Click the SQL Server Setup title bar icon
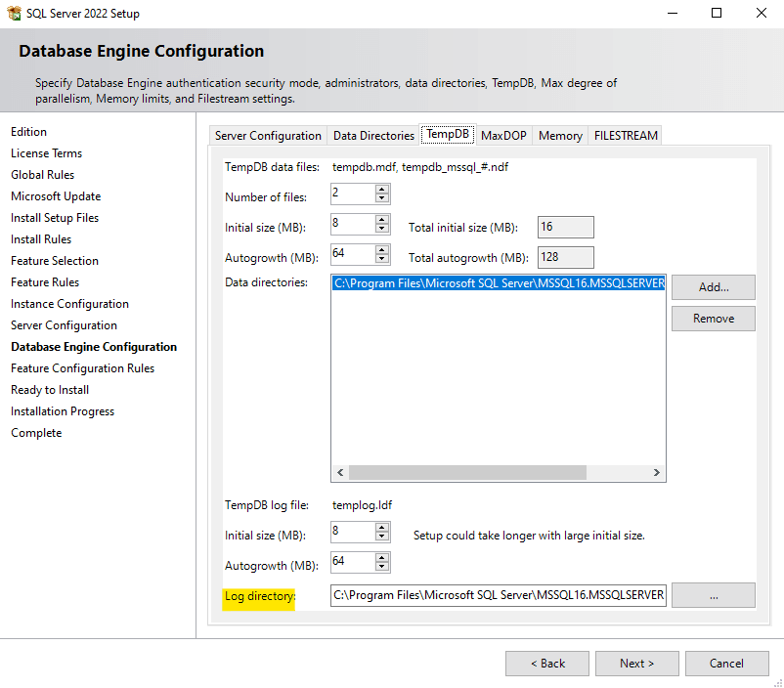 tap(14, 13)
